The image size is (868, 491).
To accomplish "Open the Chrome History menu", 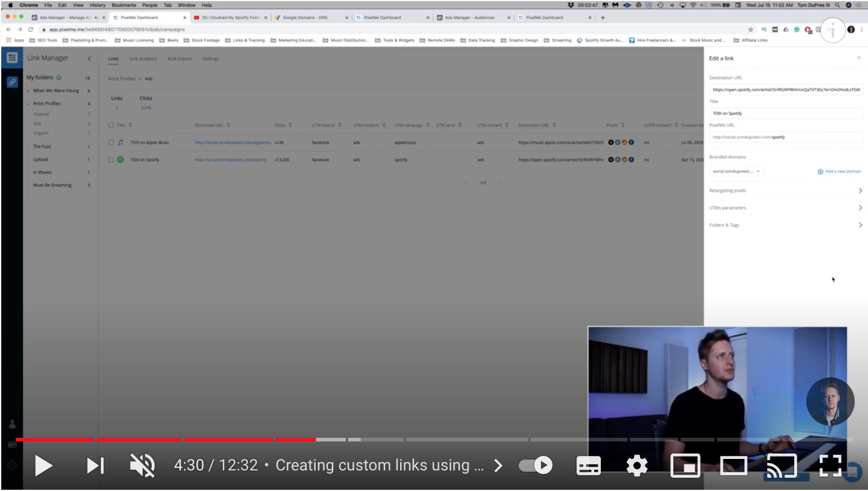I will 97,5.
